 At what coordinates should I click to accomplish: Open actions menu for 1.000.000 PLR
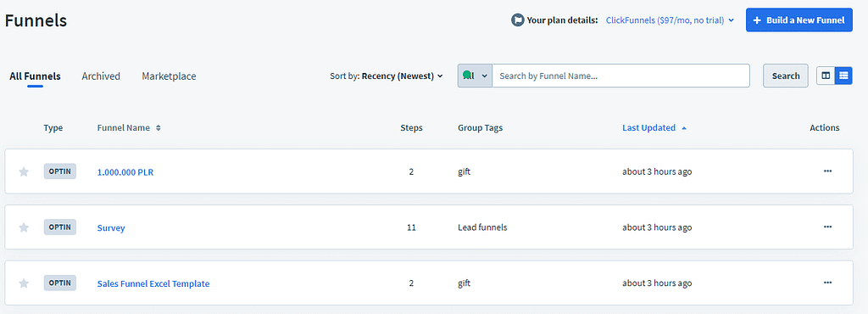[827, 171]
